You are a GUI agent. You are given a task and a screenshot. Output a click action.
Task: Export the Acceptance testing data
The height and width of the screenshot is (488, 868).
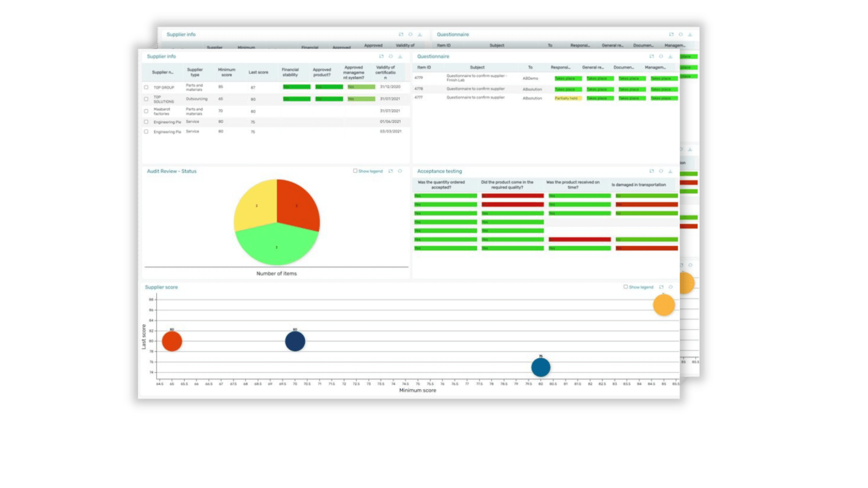coord(670,171)
